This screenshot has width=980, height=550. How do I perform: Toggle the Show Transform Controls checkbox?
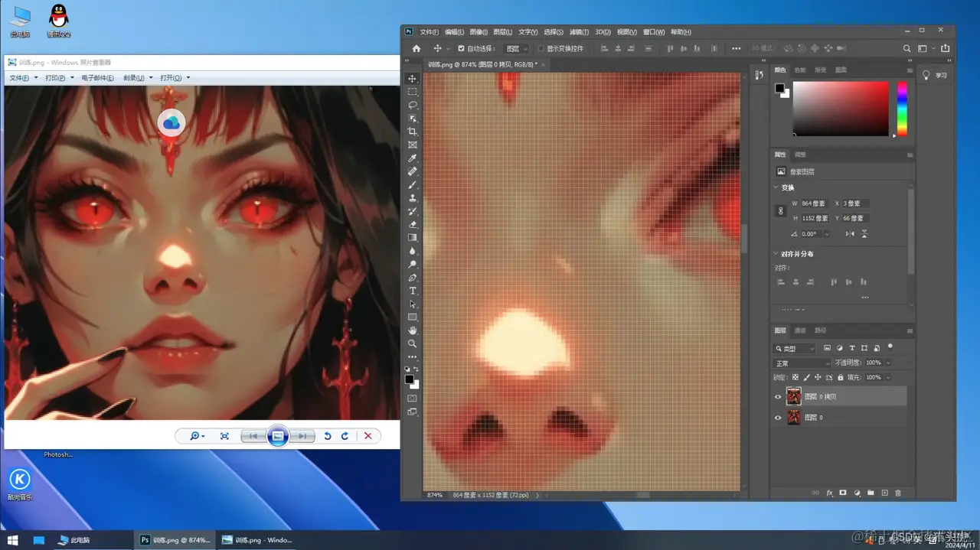(541, 48)
